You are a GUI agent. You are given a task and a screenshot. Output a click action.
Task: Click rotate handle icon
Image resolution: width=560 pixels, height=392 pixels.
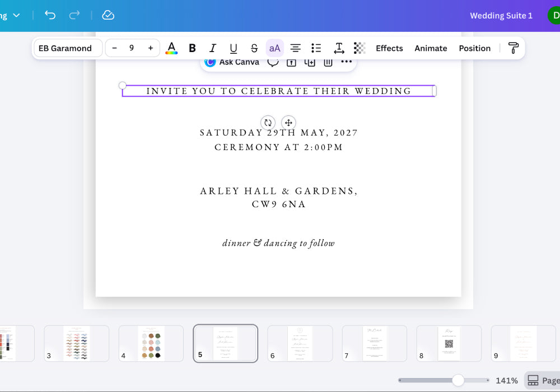point(268,123)
